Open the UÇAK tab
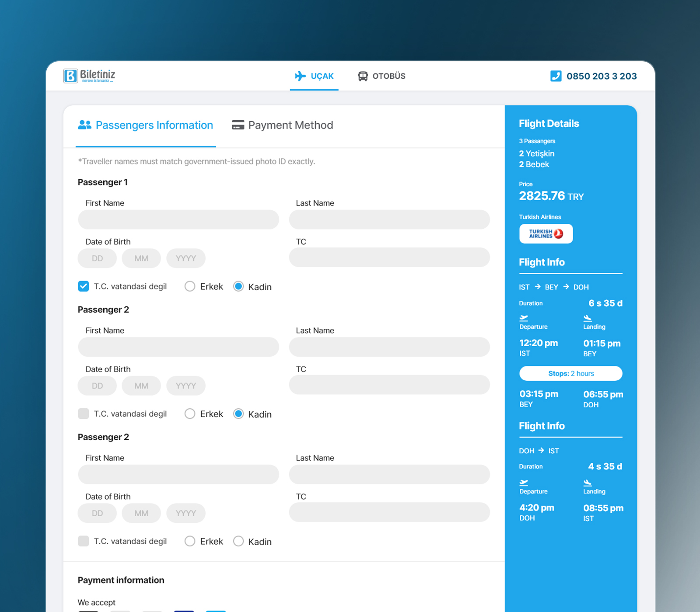 pyautogui.click(x=314, y=76)
